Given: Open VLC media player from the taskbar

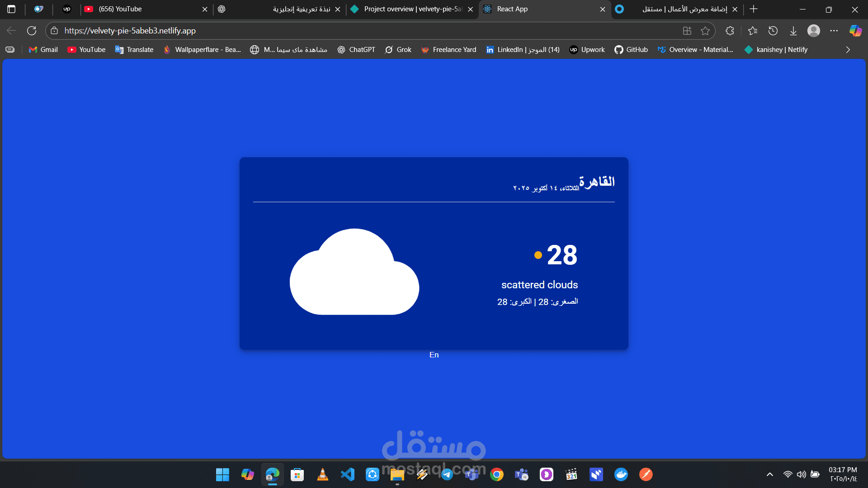Looking at the screenshot, I should coord(322,474).
